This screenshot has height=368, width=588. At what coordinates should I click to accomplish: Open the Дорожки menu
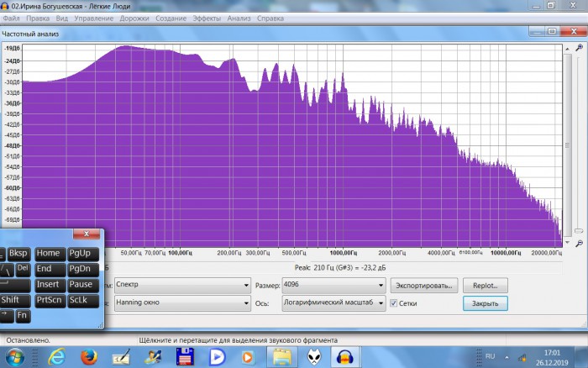134,18
